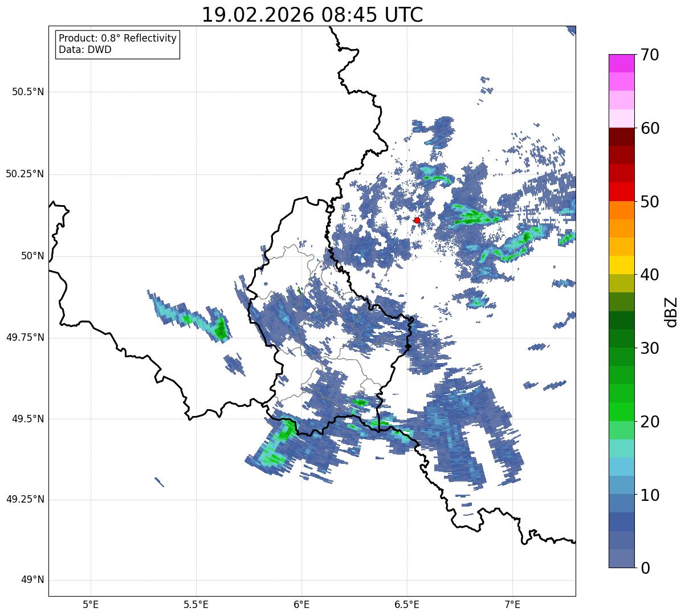Click the magenta top colorbar swatch
Viewport: 685px width, 616px height.
coord(621,64)
